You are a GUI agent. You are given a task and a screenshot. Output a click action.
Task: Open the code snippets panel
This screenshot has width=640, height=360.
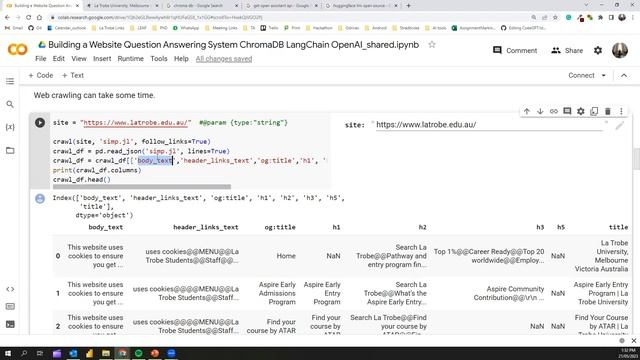point(10,289)
